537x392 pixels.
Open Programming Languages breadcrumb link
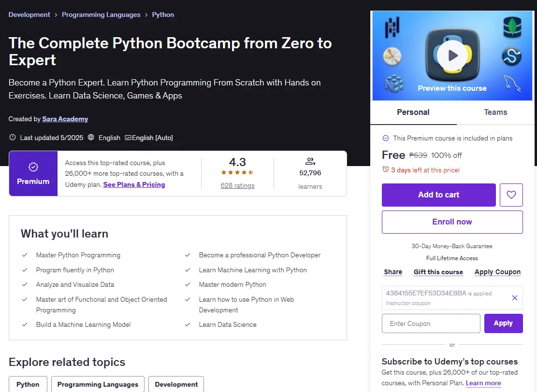click(x=101, y=14)
